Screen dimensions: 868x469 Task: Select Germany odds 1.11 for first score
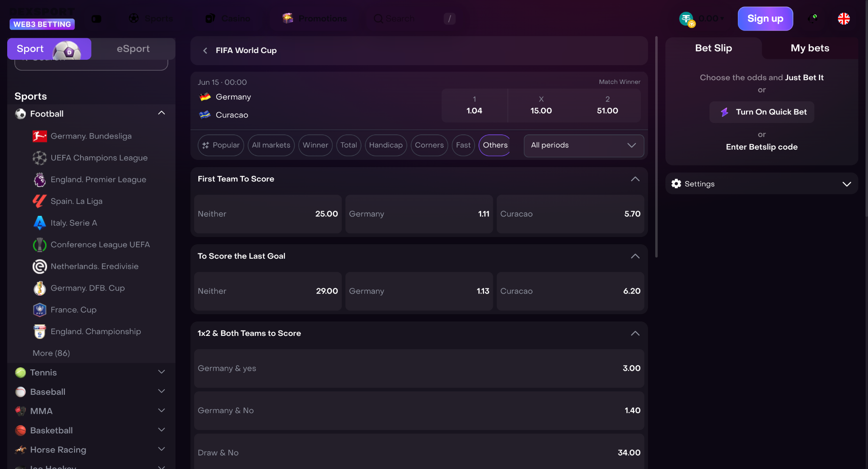coord(419,214)
